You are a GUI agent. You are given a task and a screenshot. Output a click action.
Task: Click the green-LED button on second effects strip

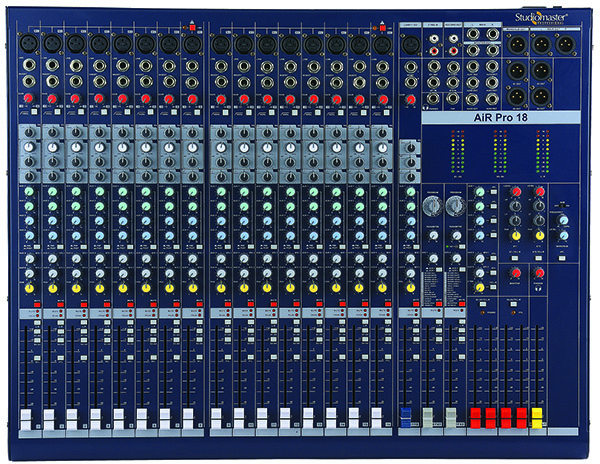pos(462,247)
